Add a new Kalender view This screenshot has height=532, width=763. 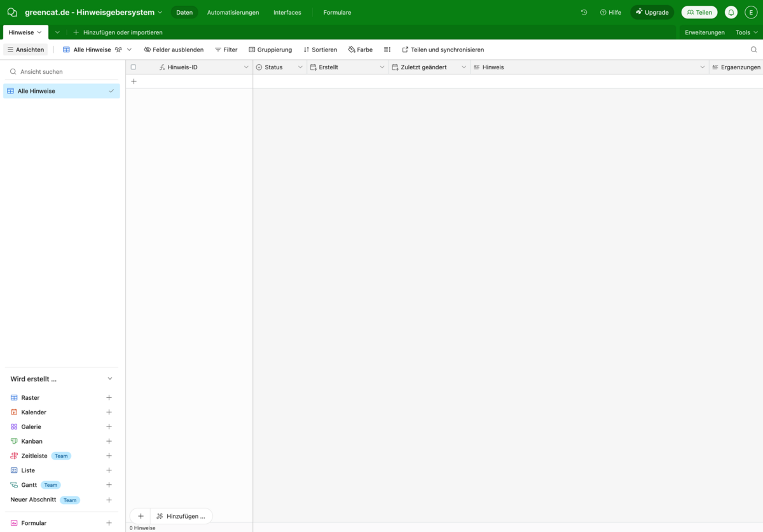click(109, 412)
